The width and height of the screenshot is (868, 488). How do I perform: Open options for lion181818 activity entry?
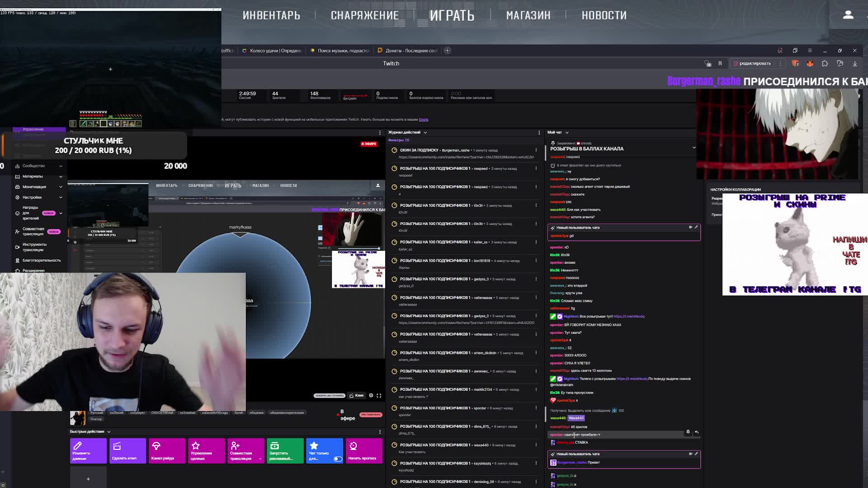[536, 261]
